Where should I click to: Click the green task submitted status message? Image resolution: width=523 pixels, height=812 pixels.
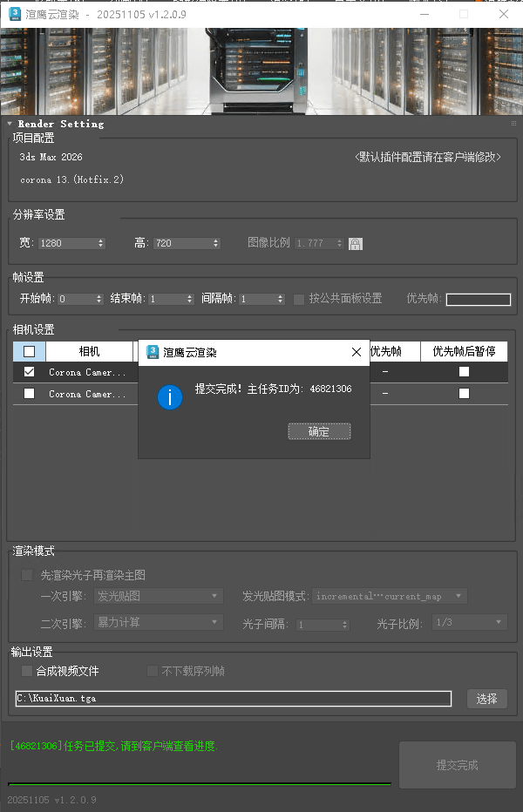(x=113, y=747)
